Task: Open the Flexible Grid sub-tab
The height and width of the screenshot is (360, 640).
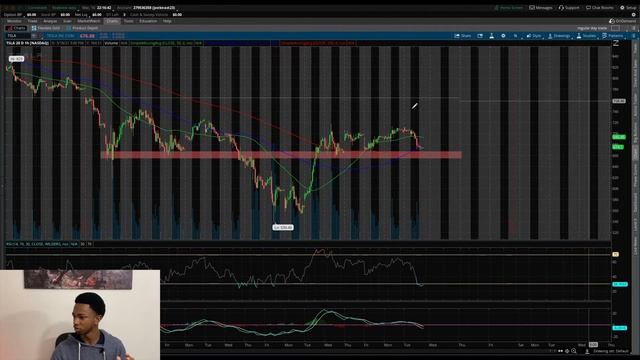Action: pos(46,28)
